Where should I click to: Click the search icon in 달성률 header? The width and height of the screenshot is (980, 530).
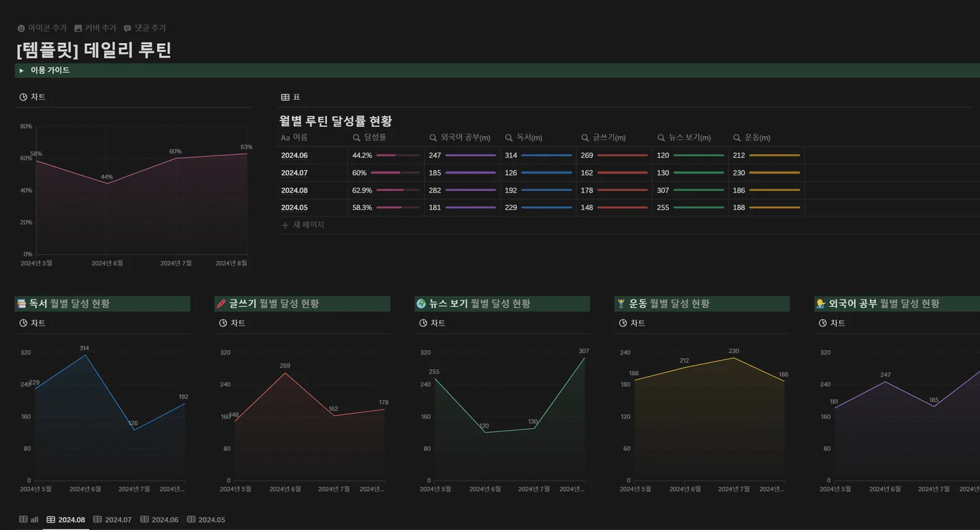pyautogui.click(x=356, y=138)
